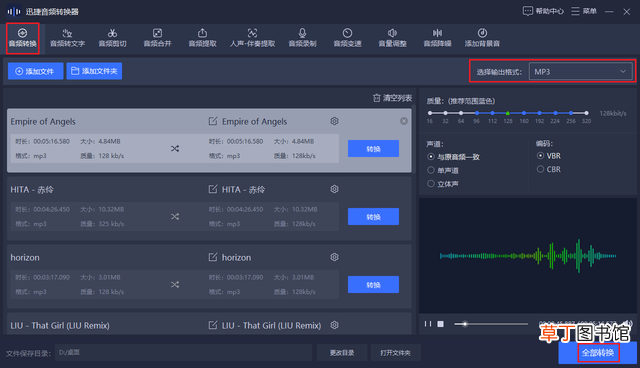Edit output name of Empire of Angels

coord(213,121)
